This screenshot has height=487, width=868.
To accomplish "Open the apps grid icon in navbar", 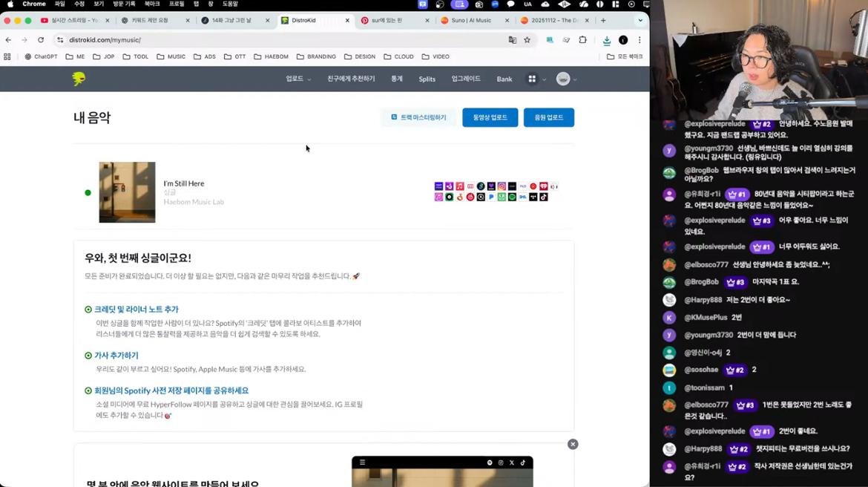I will pyautogui.click(x=532, y=79).
